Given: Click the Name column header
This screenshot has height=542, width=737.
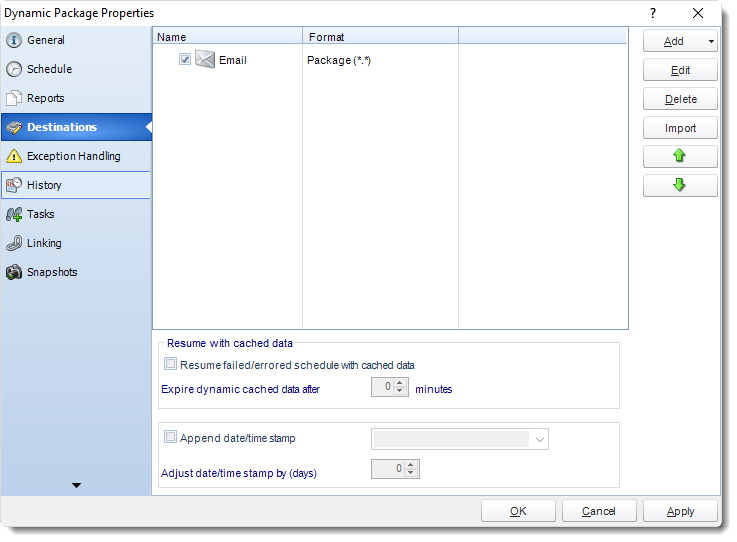Looking at the screenshot, I should (x=227, y=37).
